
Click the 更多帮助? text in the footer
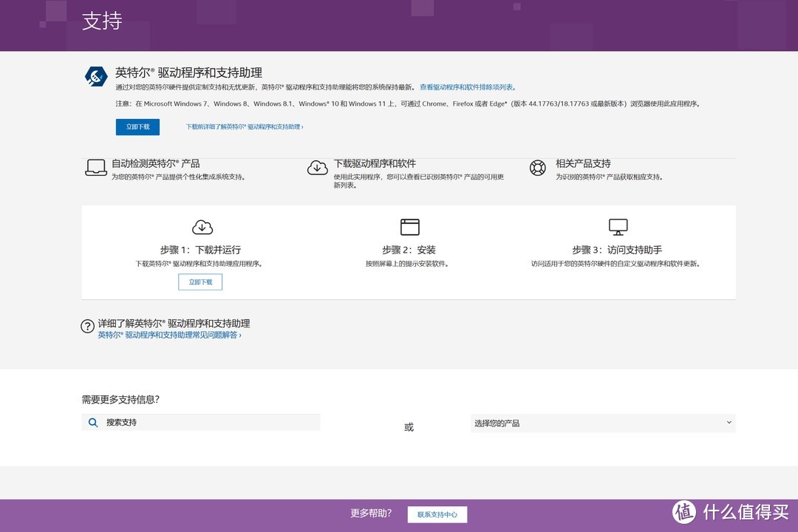(371, 514)
